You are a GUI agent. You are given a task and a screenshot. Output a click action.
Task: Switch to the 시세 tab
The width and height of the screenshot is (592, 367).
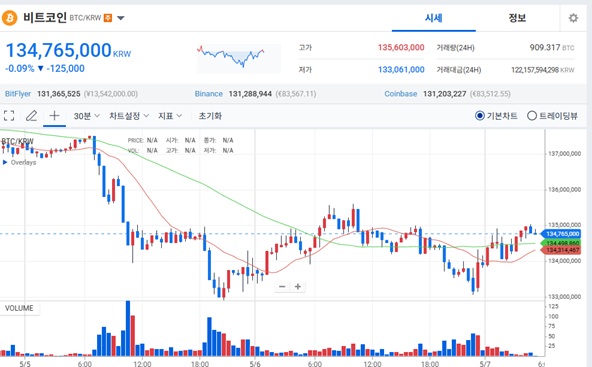tap(433, 18)
